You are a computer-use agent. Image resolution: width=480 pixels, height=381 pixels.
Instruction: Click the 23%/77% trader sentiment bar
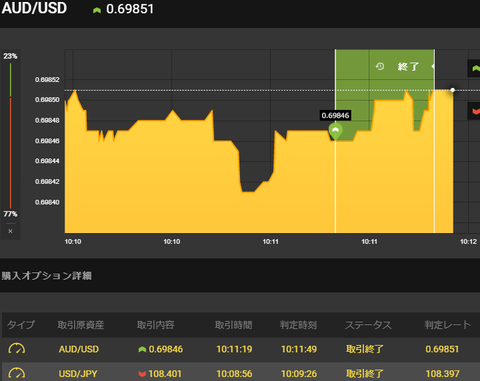(10, 135)
